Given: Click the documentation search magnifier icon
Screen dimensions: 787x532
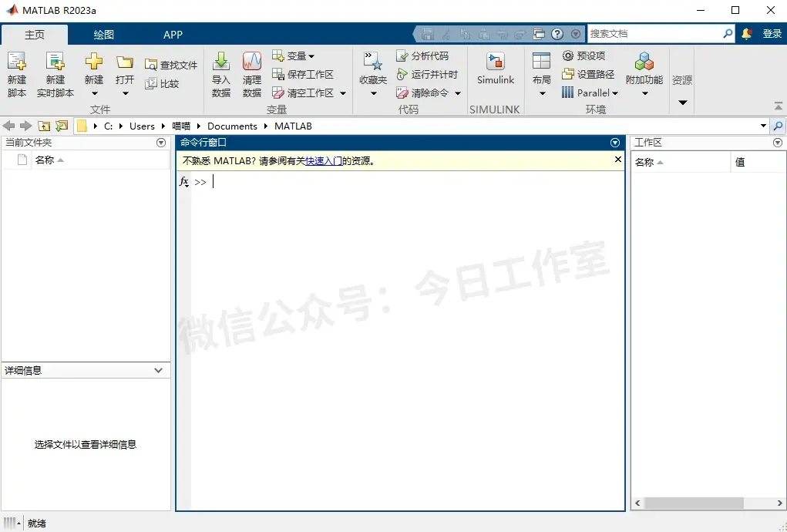Looking at the screenshot, I should coord(728,34).
